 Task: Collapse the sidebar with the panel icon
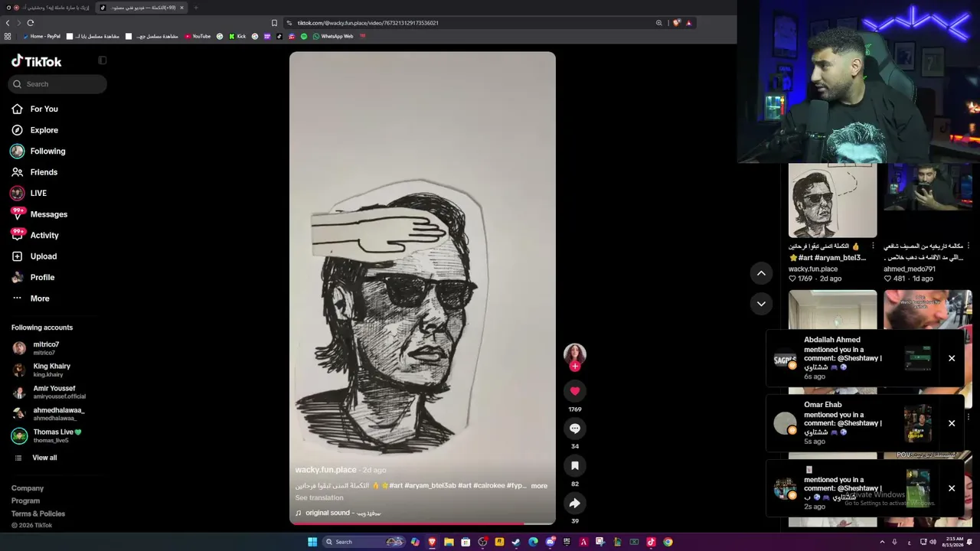[103, 60]
